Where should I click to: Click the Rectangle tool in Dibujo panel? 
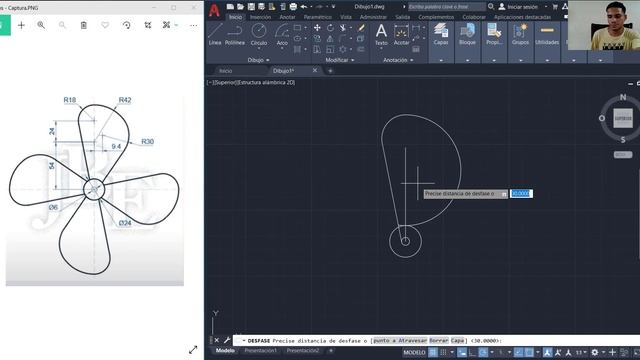click(x=298, y=28)
